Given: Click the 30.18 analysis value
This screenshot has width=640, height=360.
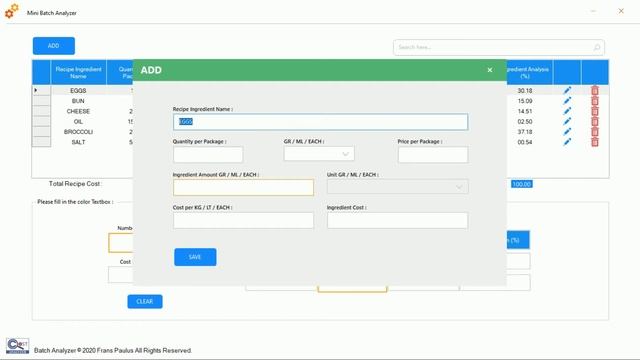Looking at the screenshot, I should coord(524,90).
